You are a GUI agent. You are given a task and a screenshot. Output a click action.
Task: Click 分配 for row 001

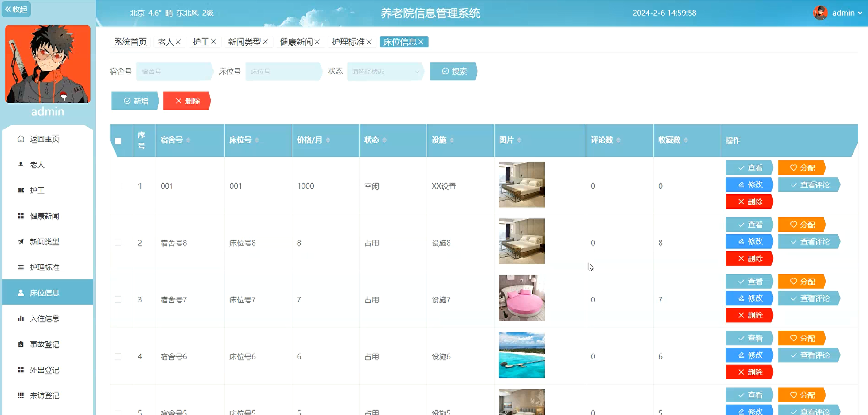[x=802, y=167]
